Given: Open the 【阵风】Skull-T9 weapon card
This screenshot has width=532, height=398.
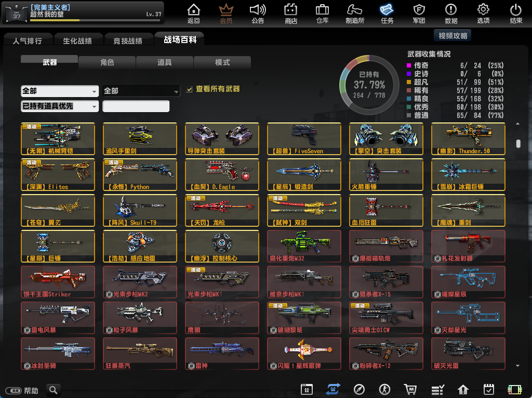Looking at the screenshot, I should 140,210.
